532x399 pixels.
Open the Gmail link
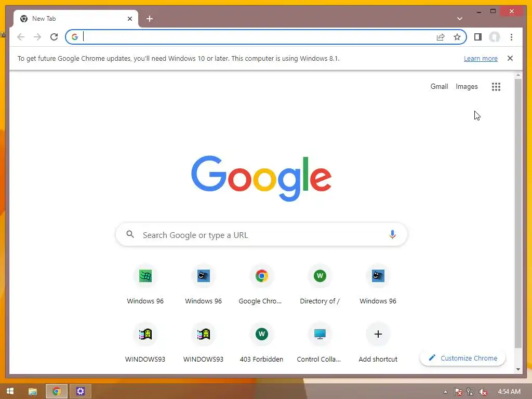[440, 87]
